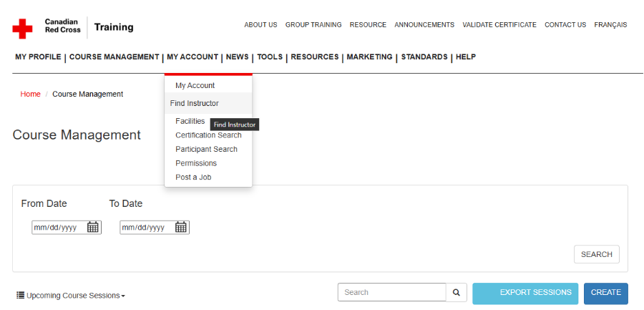This screenshot has width=644, height=310.
Task: Click the magnifying glass search icon
Action: [456, 292]
